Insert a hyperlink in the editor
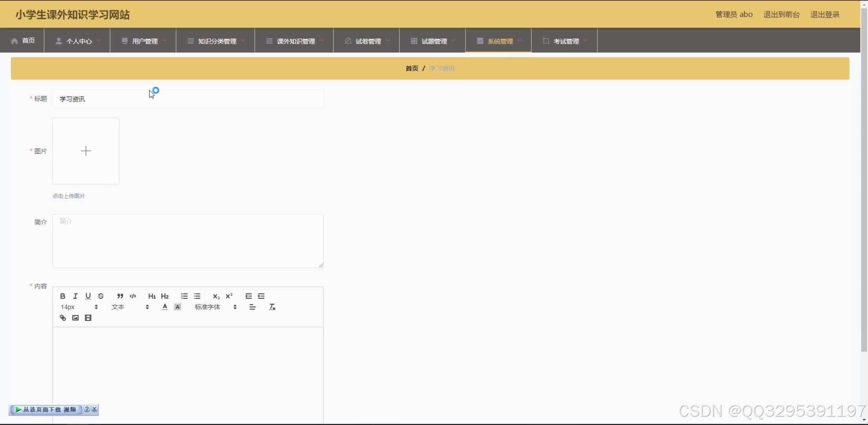 pyautogui.click(x=63, y=318)
